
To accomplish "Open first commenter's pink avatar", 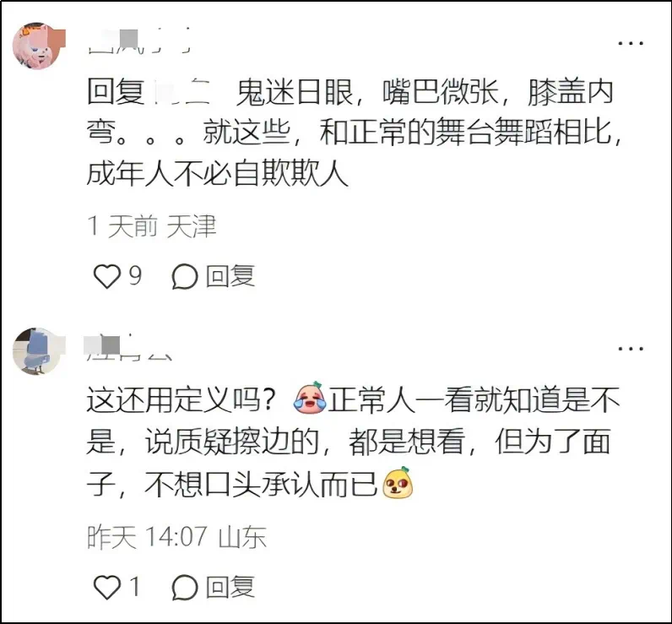I will click(x=37, y=46).
